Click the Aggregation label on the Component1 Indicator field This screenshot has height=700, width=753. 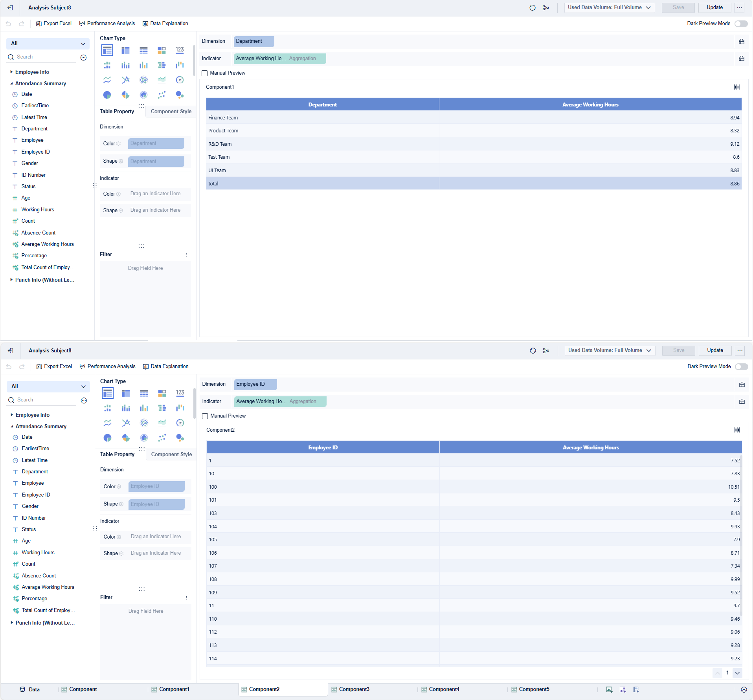302,59
